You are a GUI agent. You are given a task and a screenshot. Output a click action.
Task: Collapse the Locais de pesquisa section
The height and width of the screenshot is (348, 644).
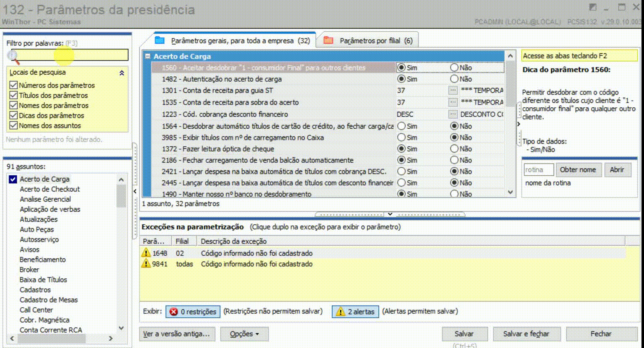(122, 73)
